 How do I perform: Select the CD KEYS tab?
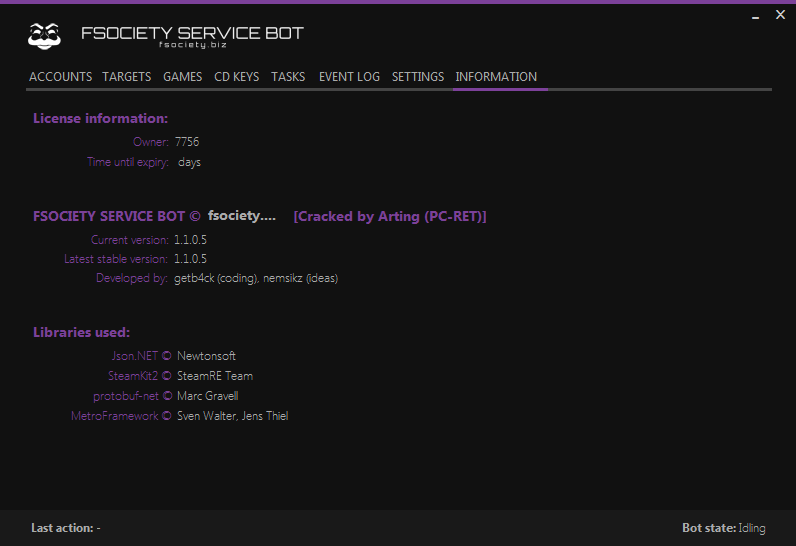pyautogui.click(x=237, y=77)
